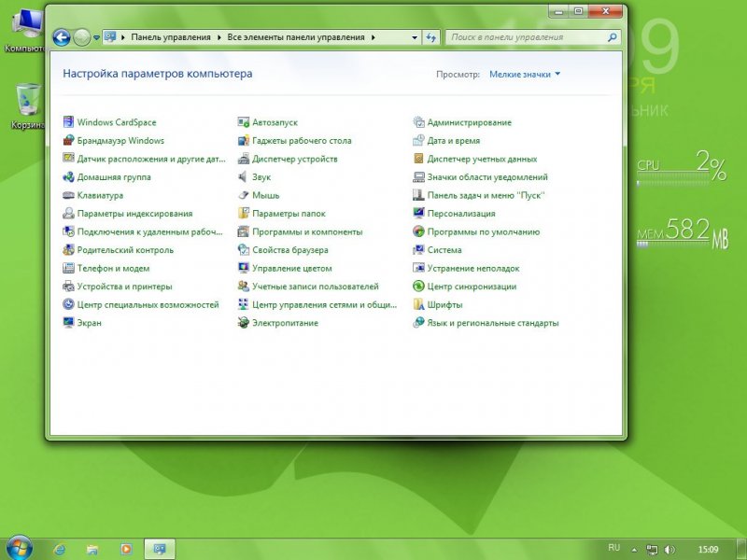Open Язык и региональные стандарты icon
Screen dimensions: 747x560
(x=418, y=323)
